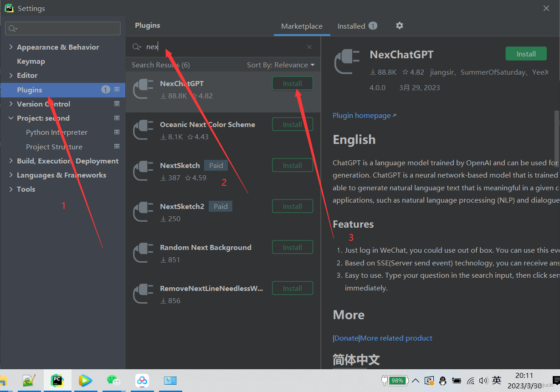Switch to the Installed tab

click(357, 26)
